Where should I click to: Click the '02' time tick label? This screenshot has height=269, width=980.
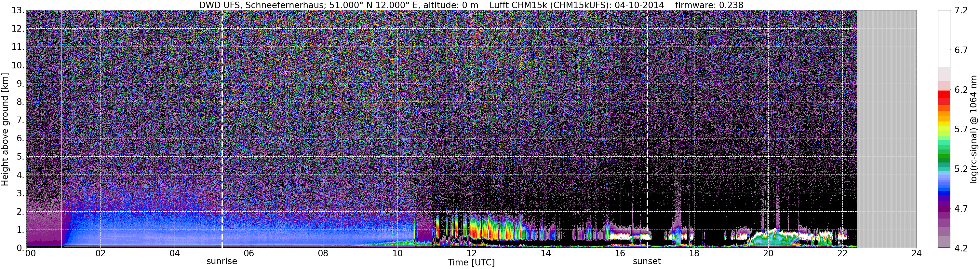pyautogui.click(x=100, y=253)
